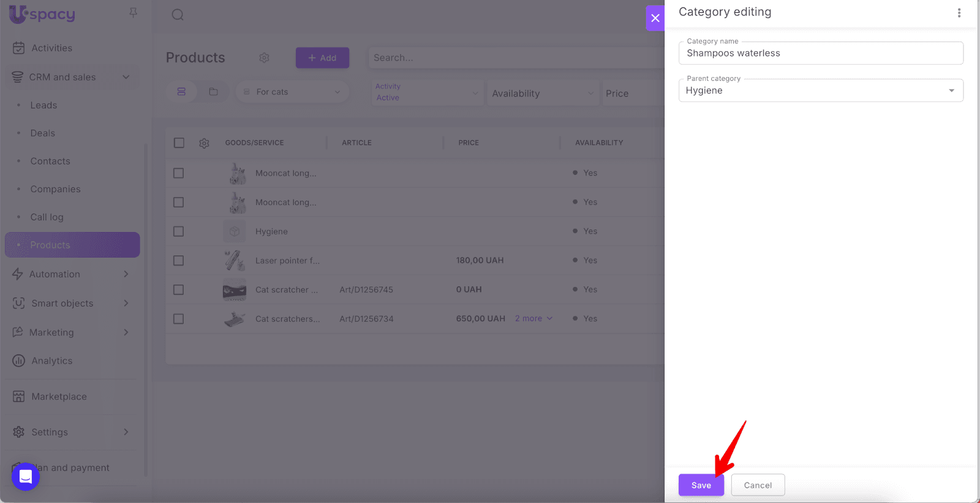Expand the 2 more prices dropdown

click(533, 319)
